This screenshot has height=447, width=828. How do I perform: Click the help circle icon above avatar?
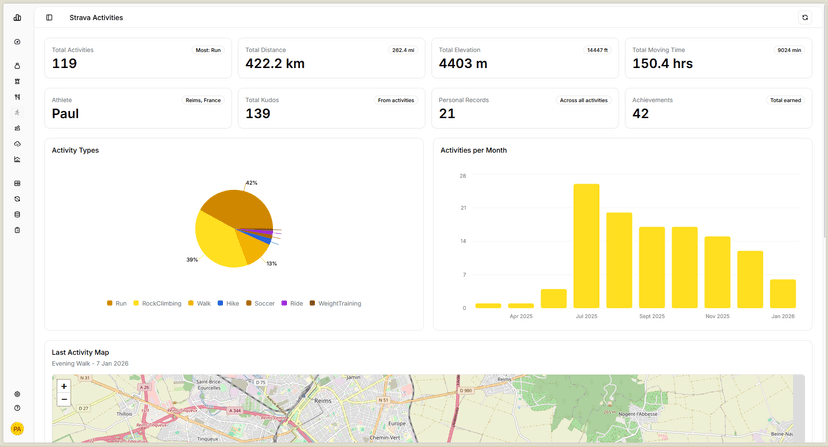17,408
